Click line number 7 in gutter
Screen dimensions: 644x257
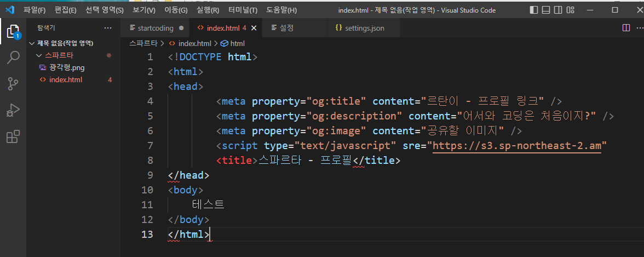[x=150, y=146]
